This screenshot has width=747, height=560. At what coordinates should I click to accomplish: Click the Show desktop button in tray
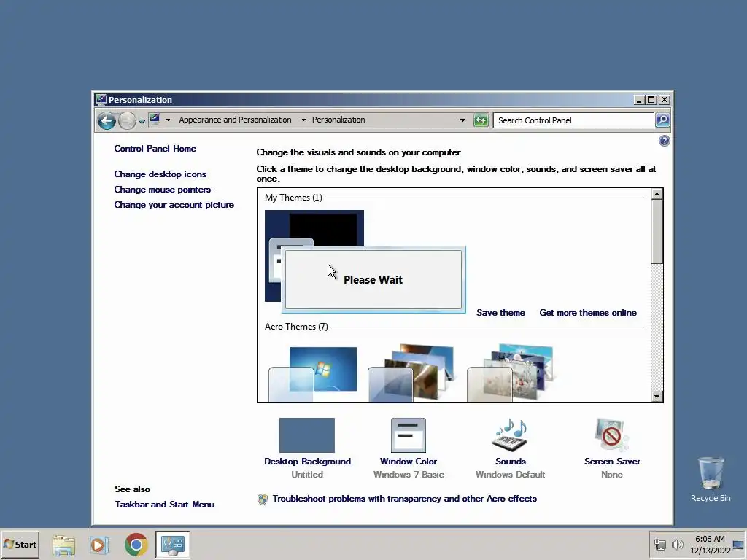point(738,545)
